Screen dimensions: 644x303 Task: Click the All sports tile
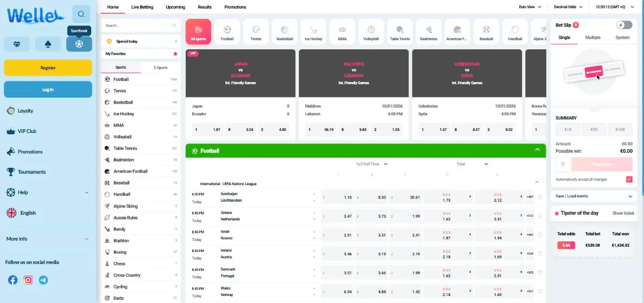click(198, 32)
